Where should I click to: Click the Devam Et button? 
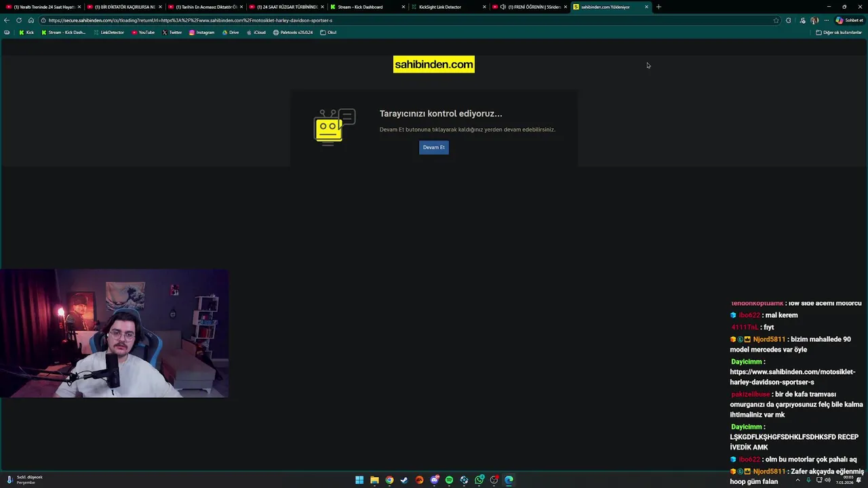[434, 147]
